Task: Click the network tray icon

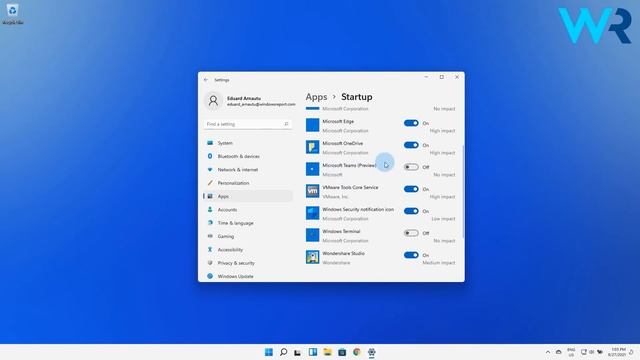Action: coord(584,352)
